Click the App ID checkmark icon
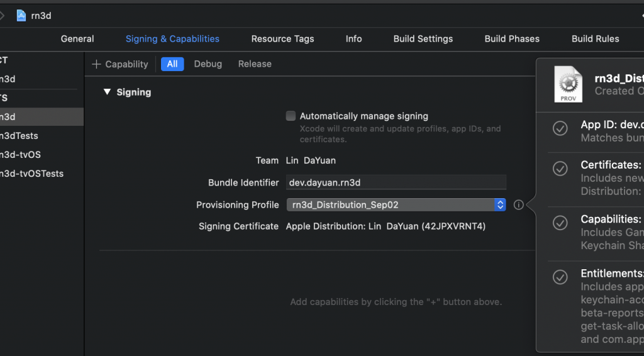 (x=560, y=129)
